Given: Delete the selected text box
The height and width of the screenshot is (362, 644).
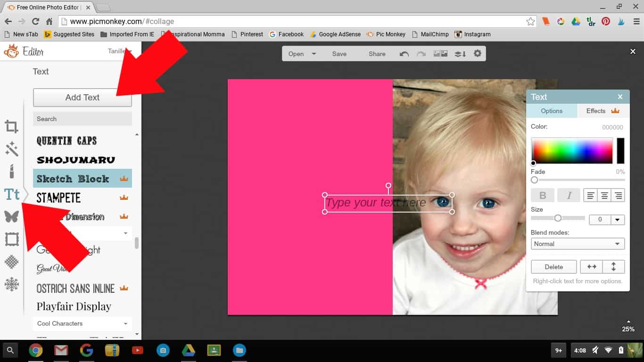Looking at the screenshot, I should 553,267.
